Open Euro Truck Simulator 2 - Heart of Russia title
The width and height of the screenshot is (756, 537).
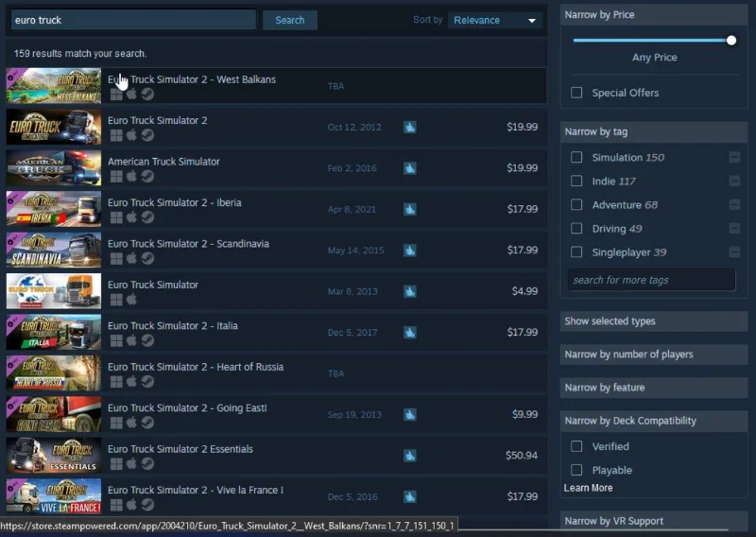(196, 367)
